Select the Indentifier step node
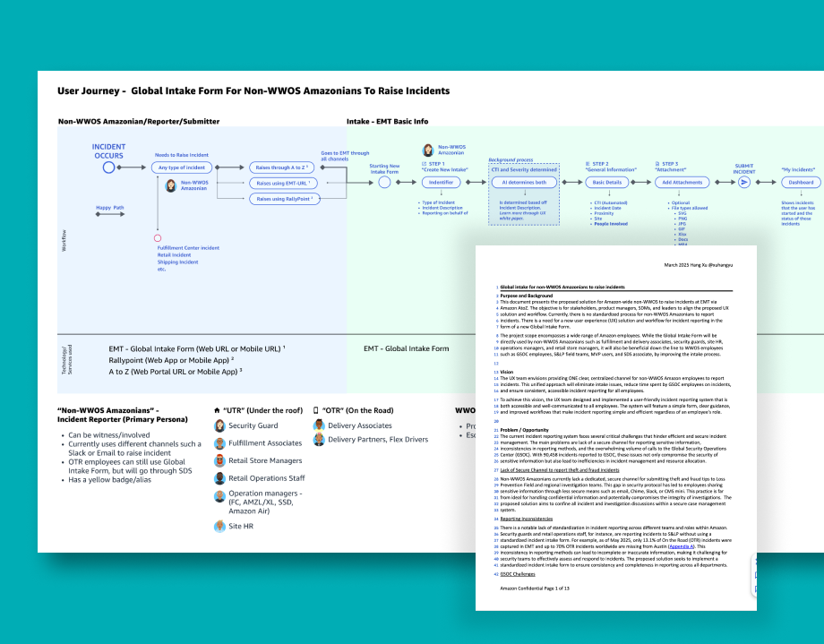This screenshot has height=644, width=824. (441, 183)
